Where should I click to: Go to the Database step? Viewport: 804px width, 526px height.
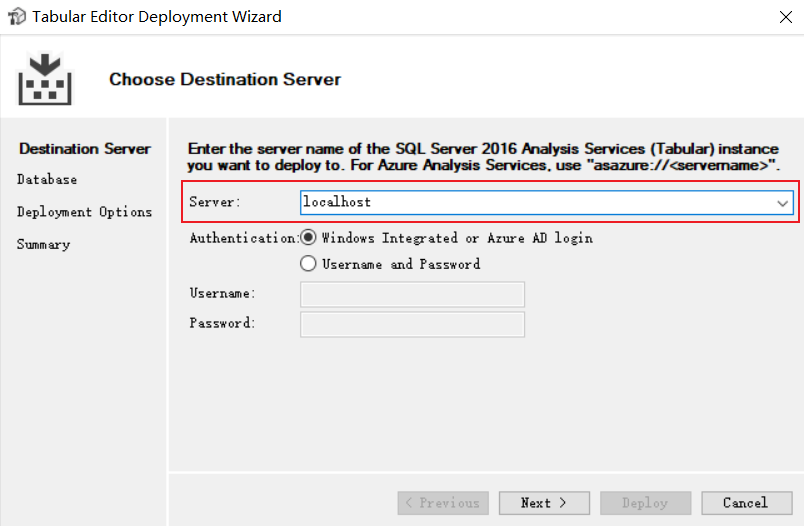[x=47, y=179]
